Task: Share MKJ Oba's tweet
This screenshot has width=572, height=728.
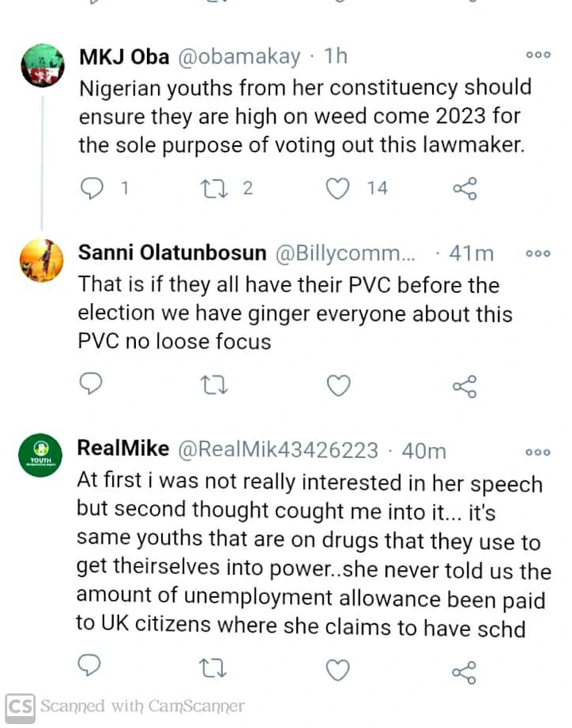Action: (464, 189)
